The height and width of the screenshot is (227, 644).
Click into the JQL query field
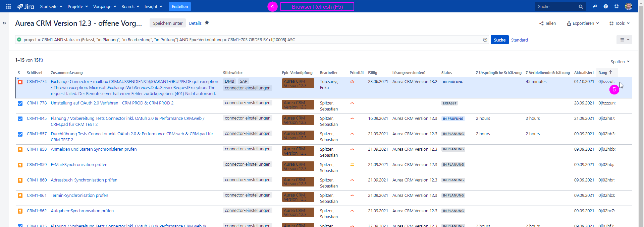(x=252, y=40)
